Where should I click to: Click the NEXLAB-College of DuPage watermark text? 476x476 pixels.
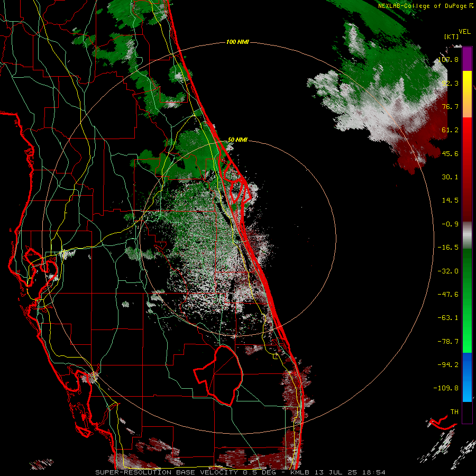click(x=425, y=6)
